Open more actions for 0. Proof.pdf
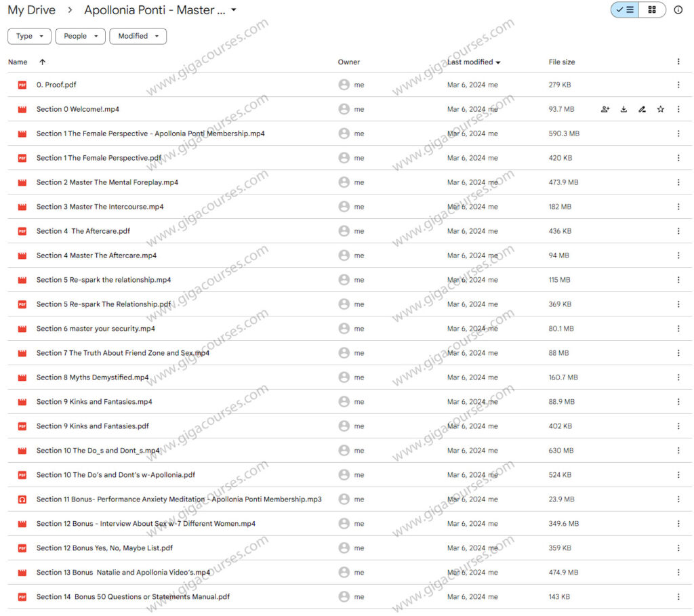The width and height of the screenshot is (694, 616). tap(678, 85)
